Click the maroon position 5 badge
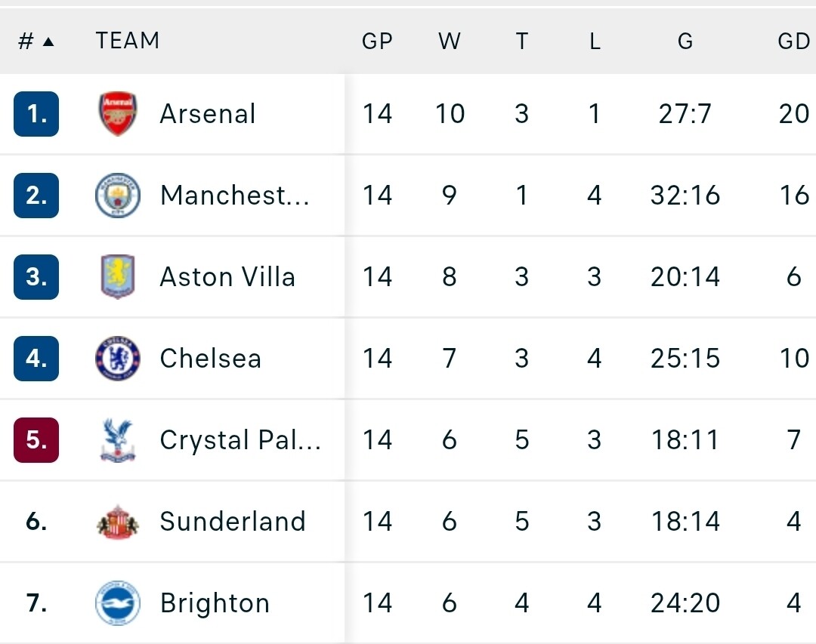The image size is (816, 644). 36,440
